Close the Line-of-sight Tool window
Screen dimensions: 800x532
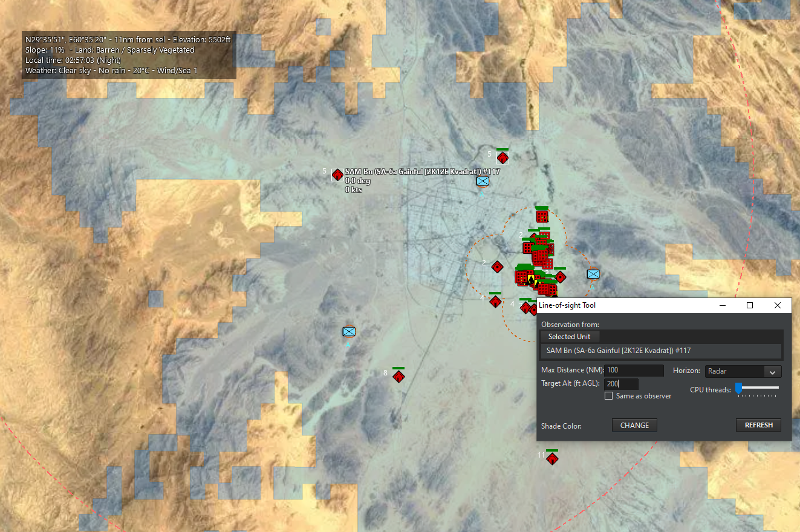tap(778, 305)
